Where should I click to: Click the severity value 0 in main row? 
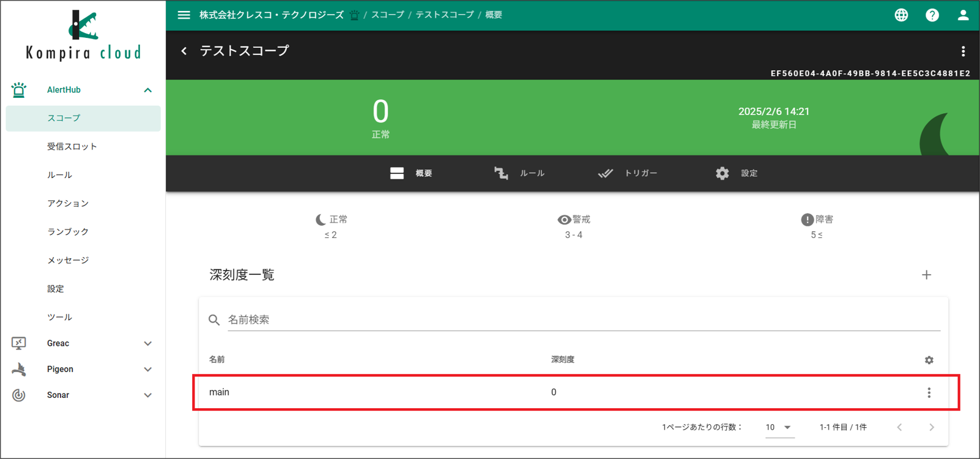pos(554,392)
